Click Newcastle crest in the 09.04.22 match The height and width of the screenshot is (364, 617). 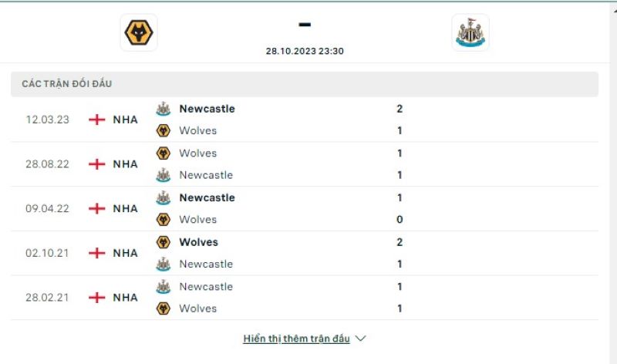pos(164,197)
